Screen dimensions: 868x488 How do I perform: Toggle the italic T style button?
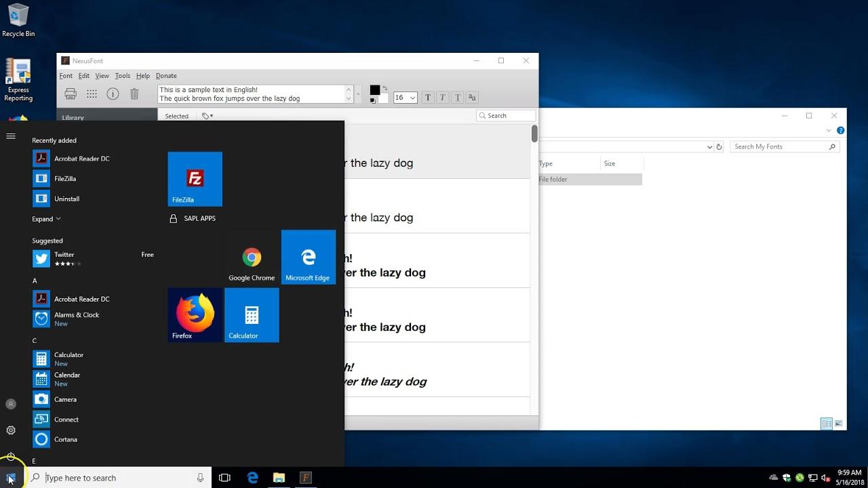tap(443, 98)
